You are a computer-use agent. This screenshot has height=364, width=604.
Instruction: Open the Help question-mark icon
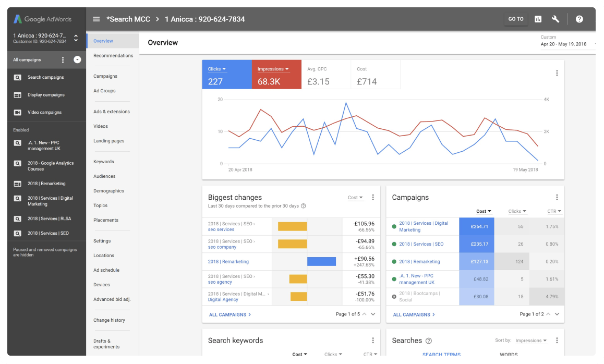click(x=579, y=19)
